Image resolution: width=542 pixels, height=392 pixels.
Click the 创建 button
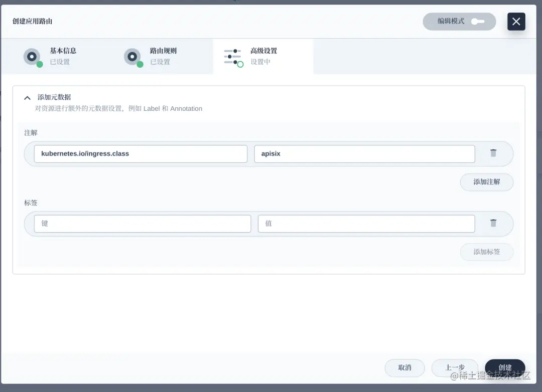[505, 368]
